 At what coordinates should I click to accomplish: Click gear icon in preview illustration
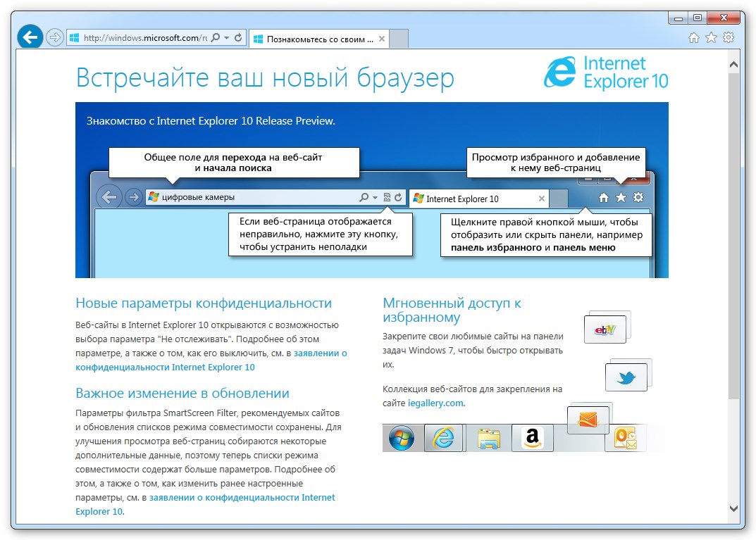click(638, 198)
